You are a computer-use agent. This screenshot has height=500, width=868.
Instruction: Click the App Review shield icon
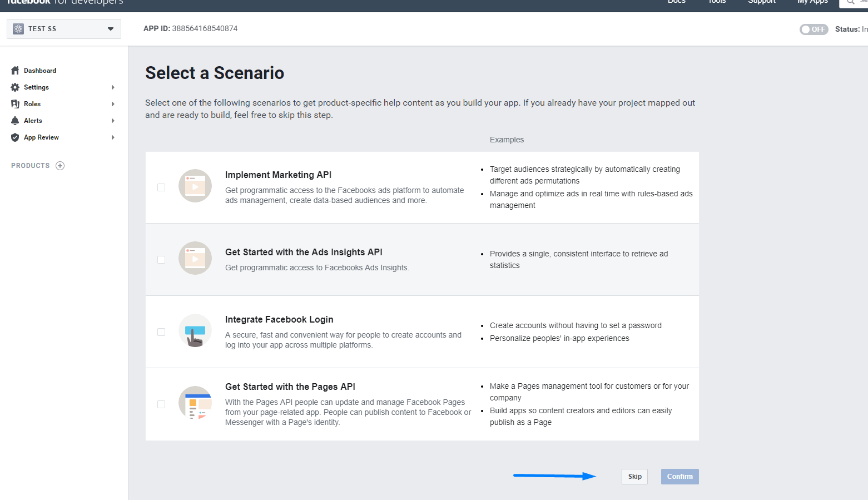[x=15, y=137]
